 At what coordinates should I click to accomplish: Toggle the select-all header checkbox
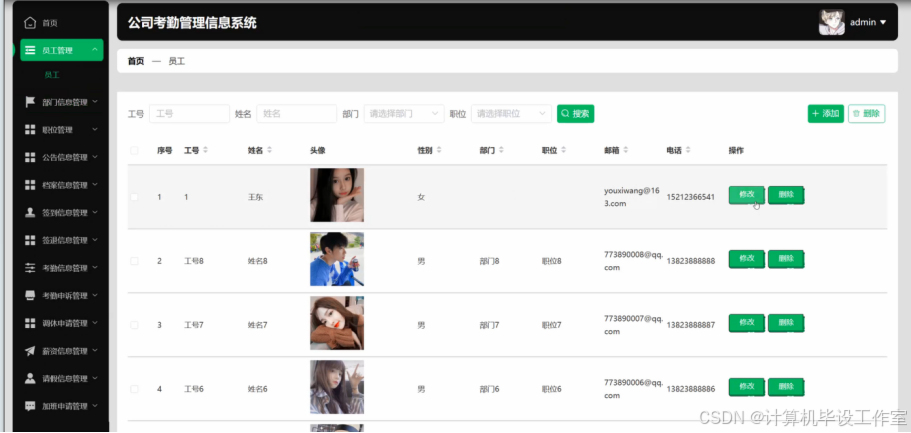[134, 151]
